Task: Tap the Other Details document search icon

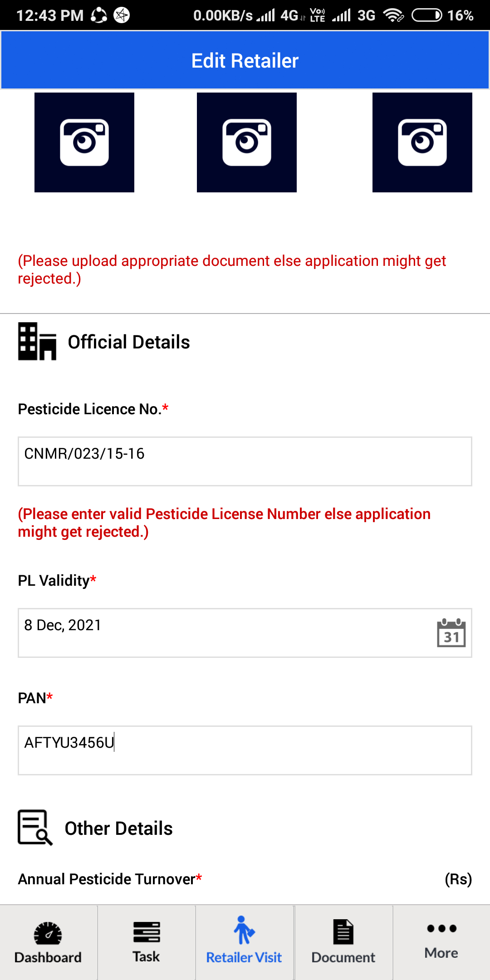Action: [x=35, y=828]
